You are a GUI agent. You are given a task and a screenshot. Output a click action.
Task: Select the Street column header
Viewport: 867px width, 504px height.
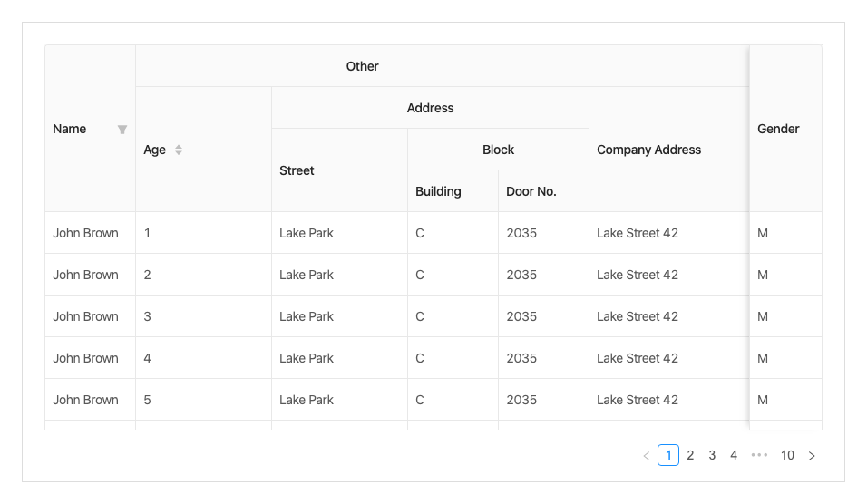[x=297, y=170]
